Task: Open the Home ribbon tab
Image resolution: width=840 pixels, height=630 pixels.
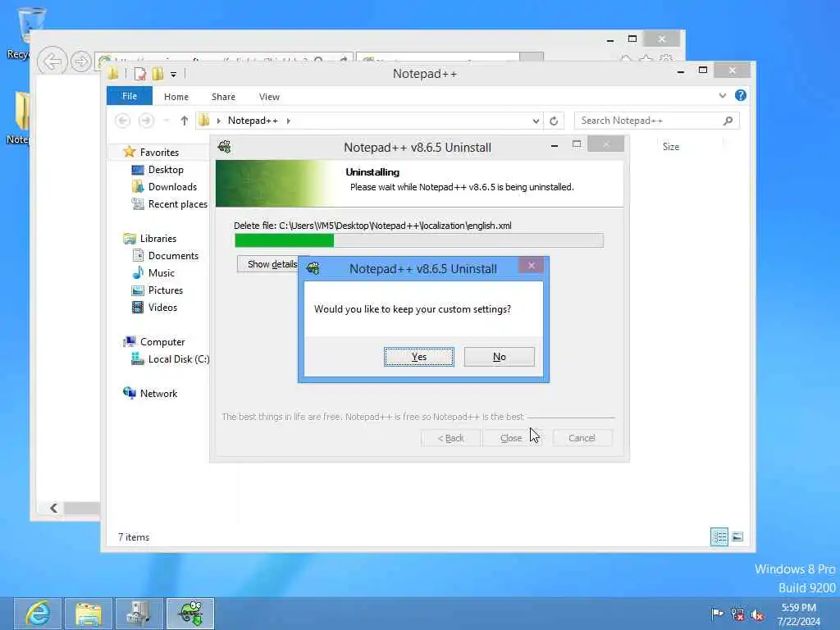Action: click(176, 97)
